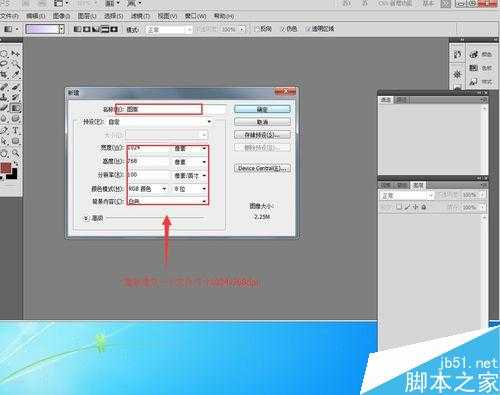This screenshot has width=500, height=395.
Task: Select the Gradient tool in the toolbox
Action: click(x=16, y=108)
